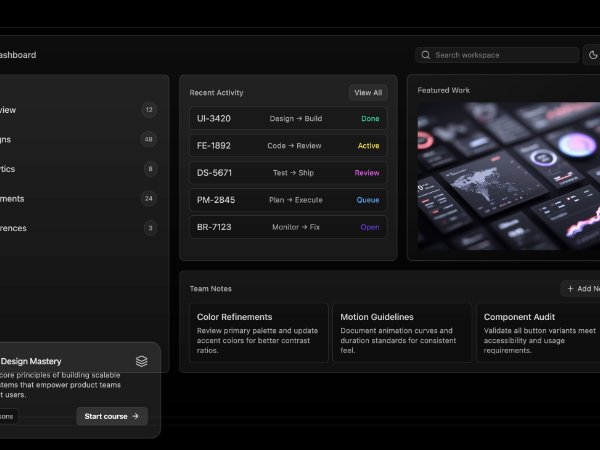Open the BR-7123 Monitor to Fix row
Image resolution: width=600 pixels, height=450 pixels.
(x=288, y=227)
